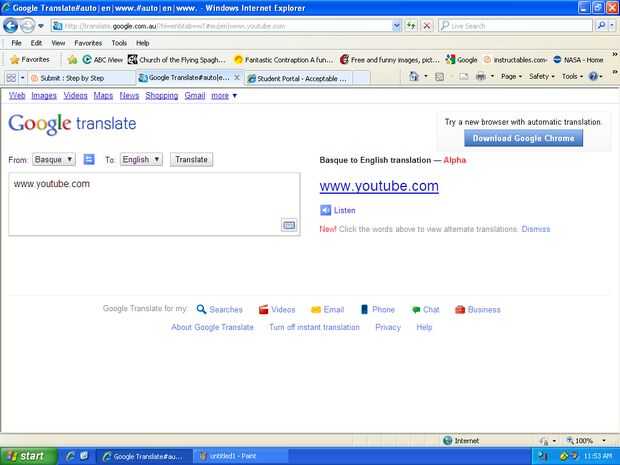
Task: Click the Google translate logo
Action: coord(72,124)
